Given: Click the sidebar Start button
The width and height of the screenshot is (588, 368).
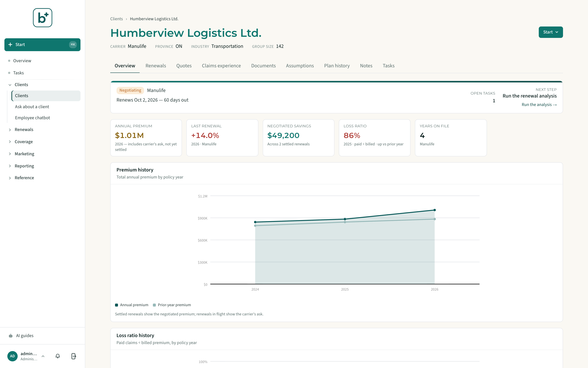Looking at the screenshot, I should [x=42, y=45].
